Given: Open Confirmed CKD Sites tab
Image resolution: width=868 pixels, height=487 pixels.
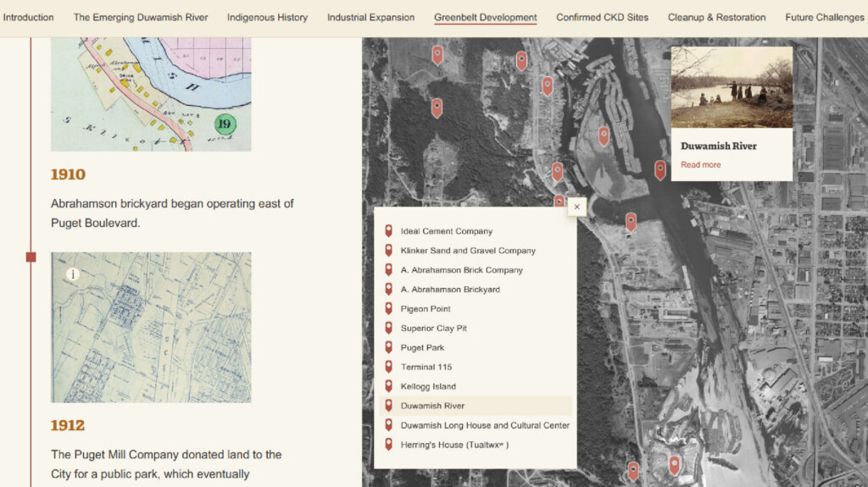Looking at the screenshot, I should [603, 17].
